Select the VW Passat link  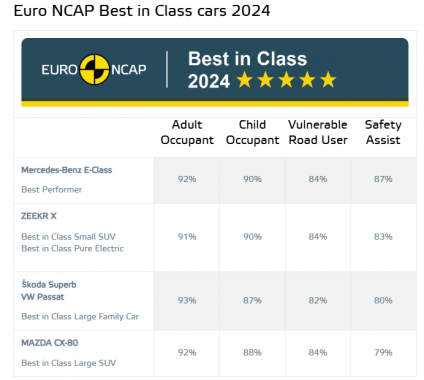pos(43,297)
